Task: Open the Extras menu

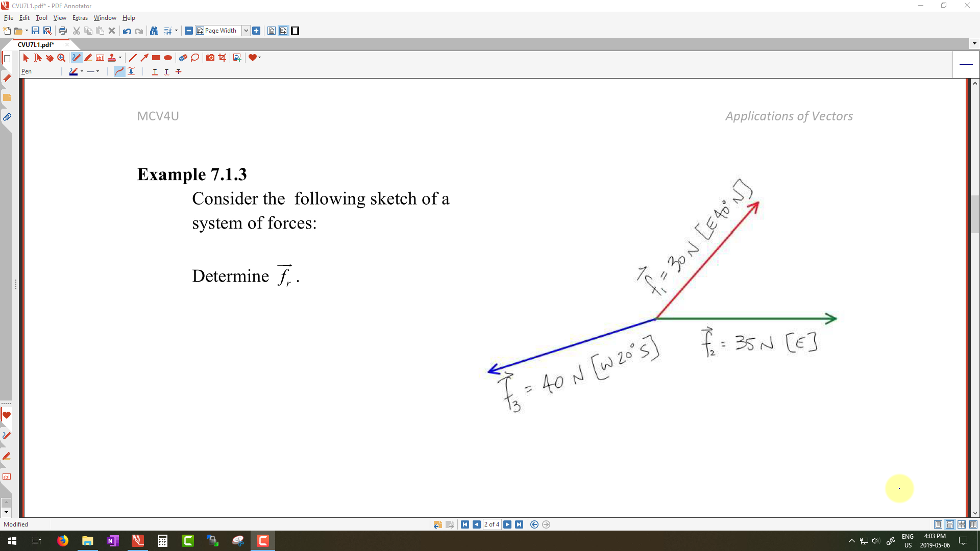Action: [80, 18]
